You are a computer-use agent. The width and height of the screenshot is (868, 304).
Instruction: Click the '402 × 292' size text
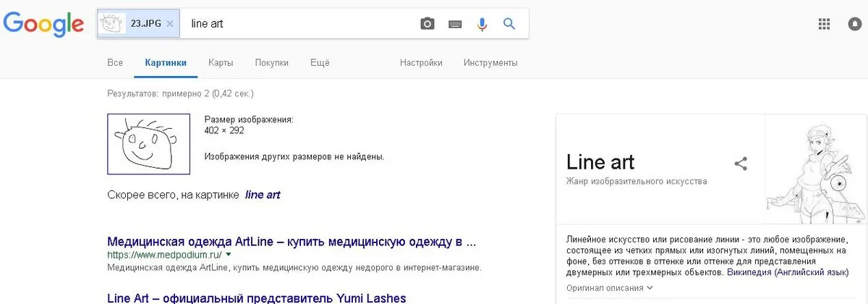point(224,131)
